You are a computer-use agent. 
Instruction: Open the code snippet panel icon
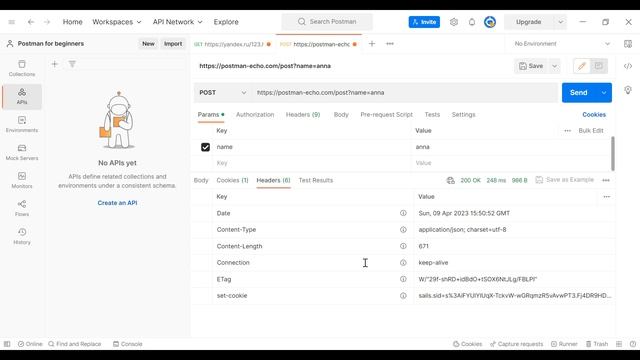pos(628,66)
